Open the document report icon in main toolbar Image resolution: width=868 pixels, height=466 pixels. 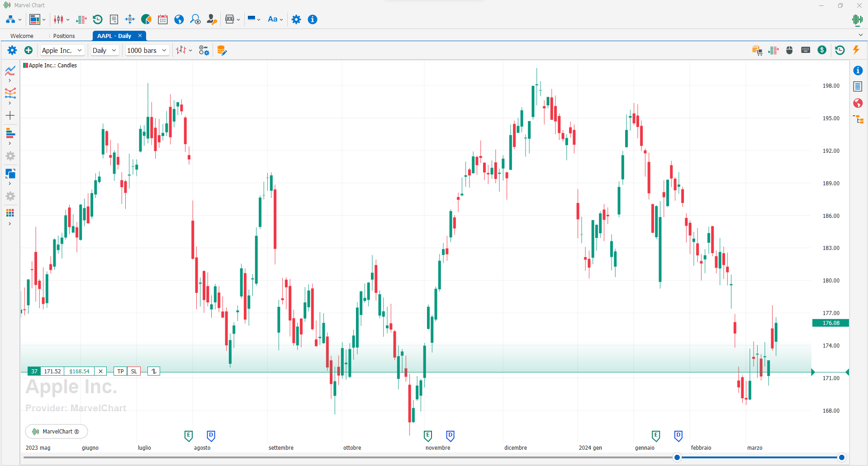click(114, 19)
